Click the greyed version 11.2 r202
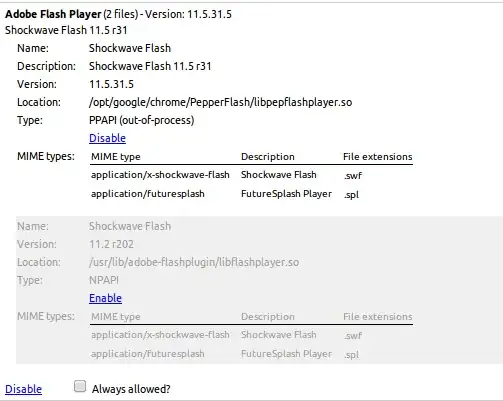The height and width of the screenshot is (401, 503). click(111, 244)
